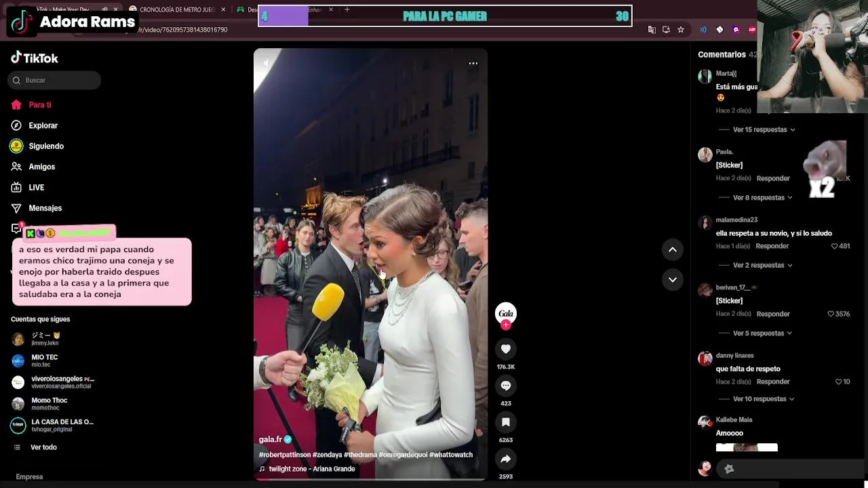Share the video with the arrow icon
Image resolution: width=868 pixels, height=488 pixels.
pos(506,459)
